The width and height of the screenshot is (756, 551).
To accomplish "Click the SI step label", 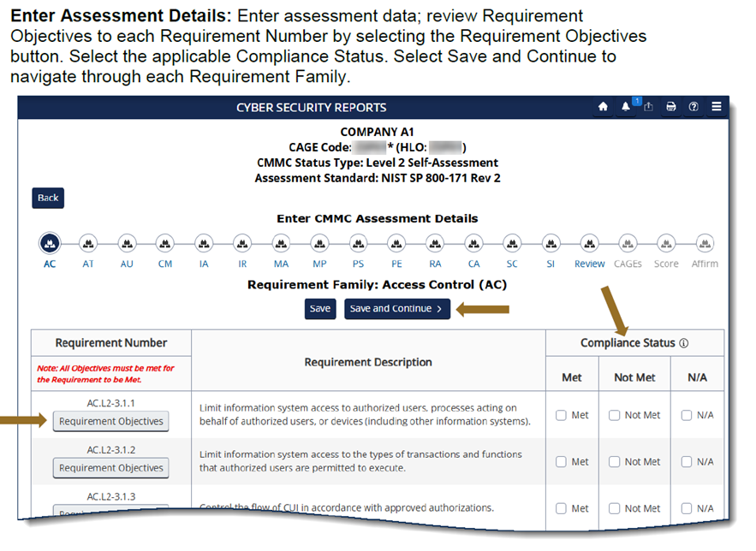I will (x=551, y=264).
